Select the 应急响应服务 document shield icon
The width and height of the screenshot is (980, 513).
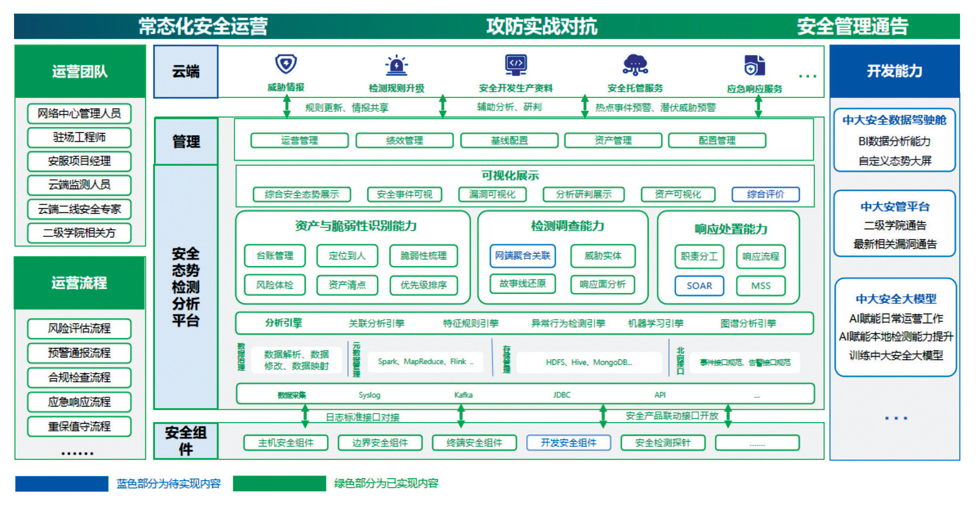click(754, 66)
